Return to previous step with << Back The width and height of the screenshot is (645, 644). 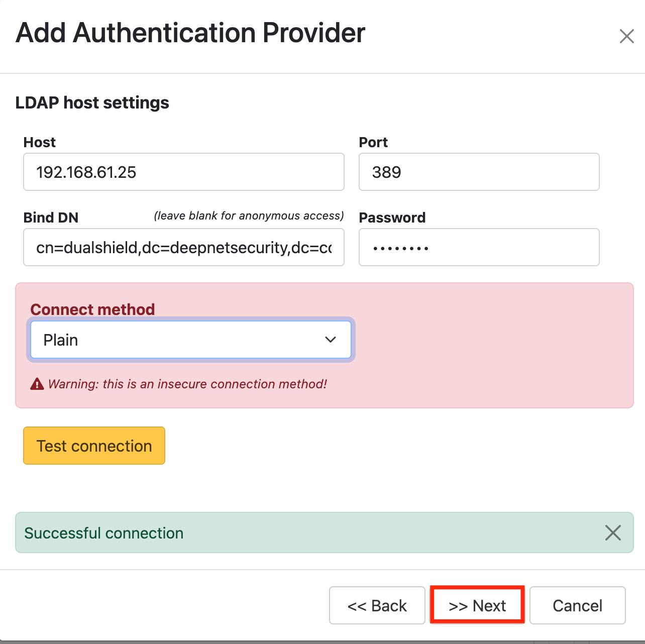pos(377,605)
